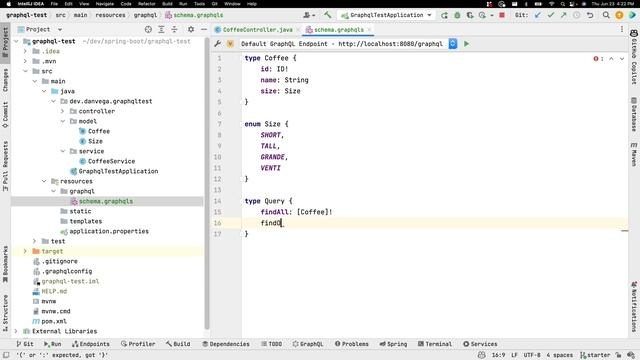Open Search Everywhere magnifier icon
Screen dimensions: 640x360
pos(606,15)
